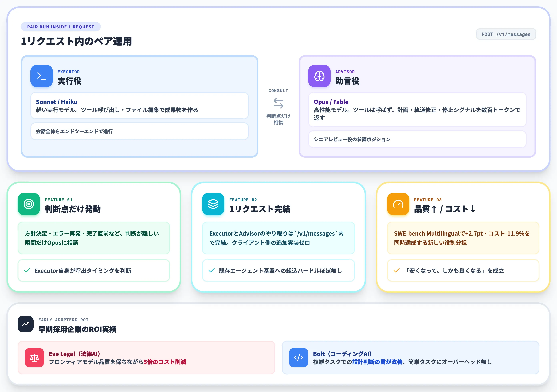Click the highlighted 設計判断の質が改善 text
557x392 pixels.
tap(377, 362)
